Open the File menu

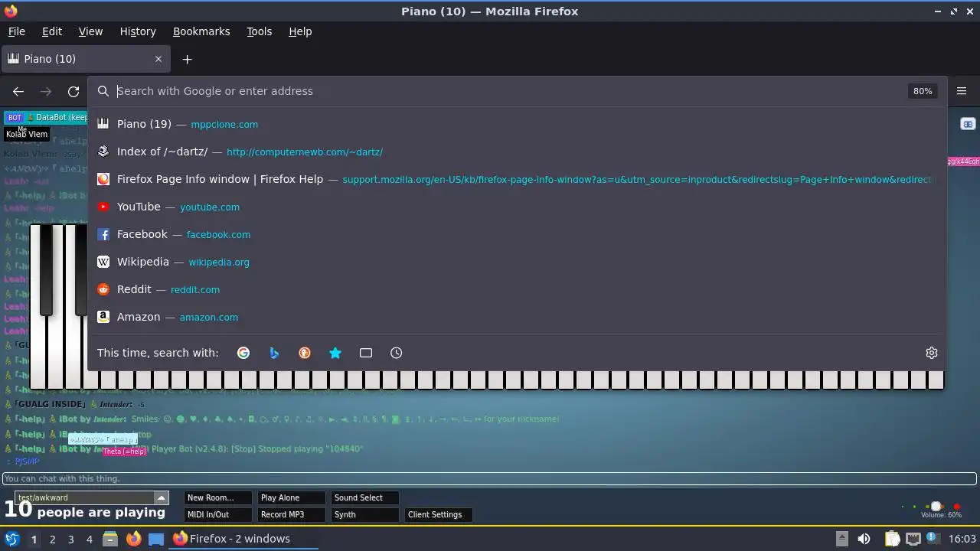(17, 31)
